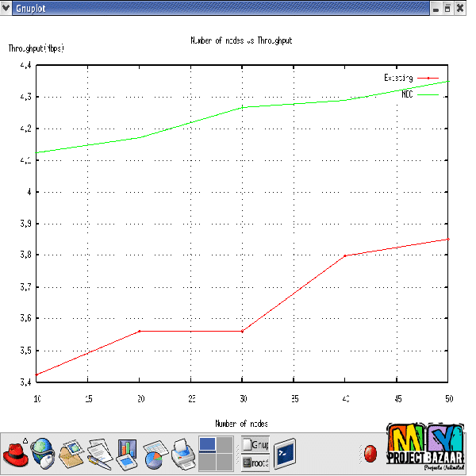Image resolution: width=476 pixels, height=476 pixels.
Task: Switch to the bottom-right workspace
Action: click(225, 463)
